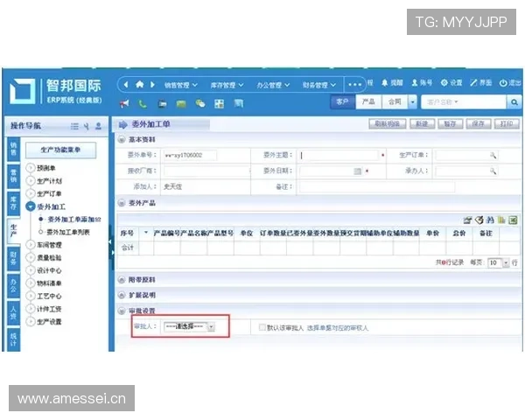The image size is (525, 420).
Task: Click the megaphone announcement icon
Action: [124, 104]
